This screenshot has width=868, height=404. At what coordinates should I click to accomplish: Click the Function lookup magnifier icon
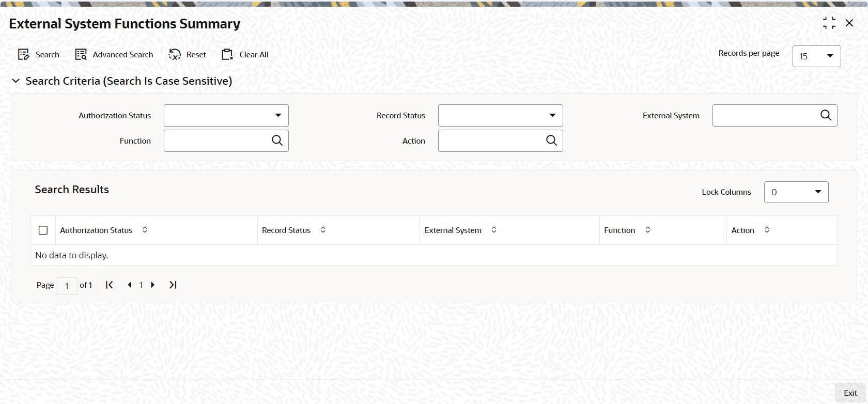pyautogui.click(x=277, y=141)
